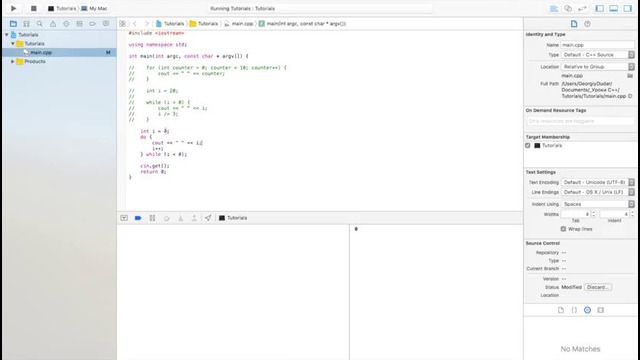This screenshot has width=640, height=360.
Task: Click the Tutorials process in debug bar
Action: pos(233,218)
